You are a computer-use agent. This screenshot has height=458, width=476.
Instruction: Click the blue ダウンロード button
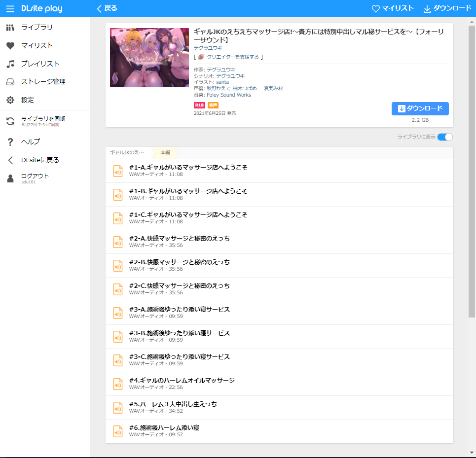coord(420,108)
